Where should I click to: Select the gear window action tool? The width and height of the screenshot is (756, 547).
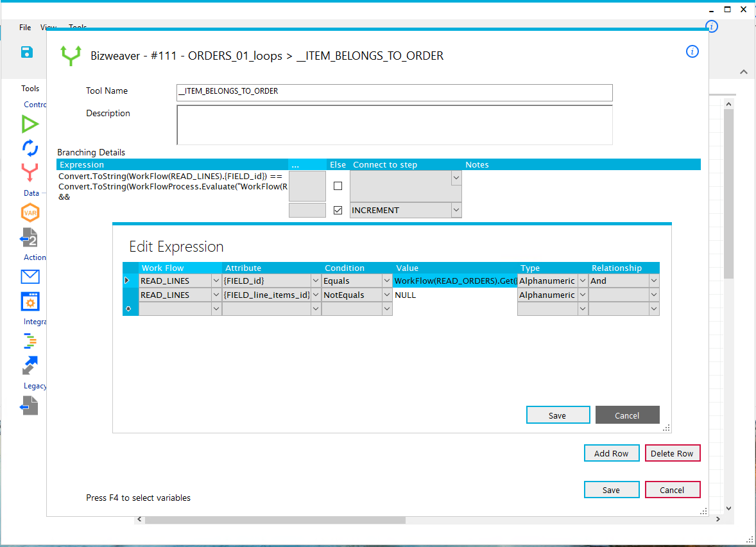[30, 302]
